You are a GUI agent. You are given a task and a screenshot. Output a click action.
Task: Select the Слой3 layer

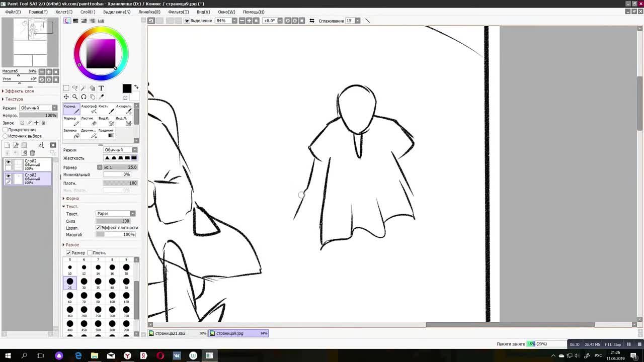(x=35, y=178)
